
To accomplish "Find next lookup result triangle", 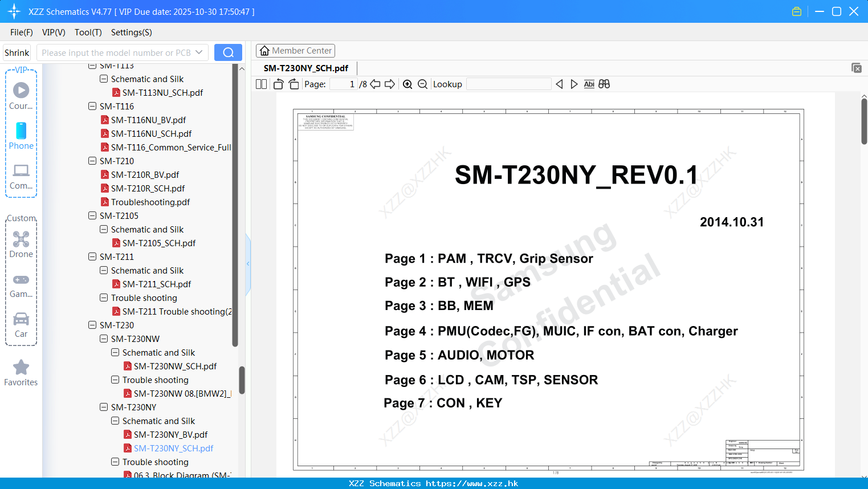I will (x=574, y=84).
